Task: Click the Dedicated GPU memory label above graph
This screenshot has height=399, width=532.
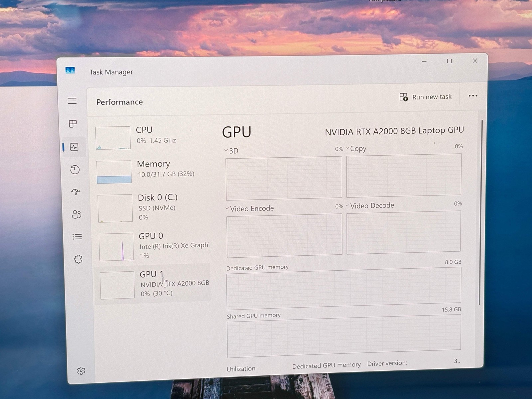Action: (257, 267)
